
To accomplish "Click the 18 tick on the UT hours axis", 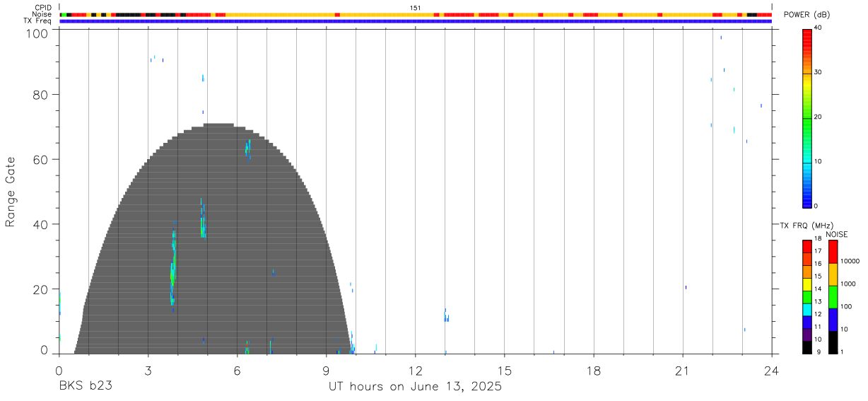I will tap(594, 370).
